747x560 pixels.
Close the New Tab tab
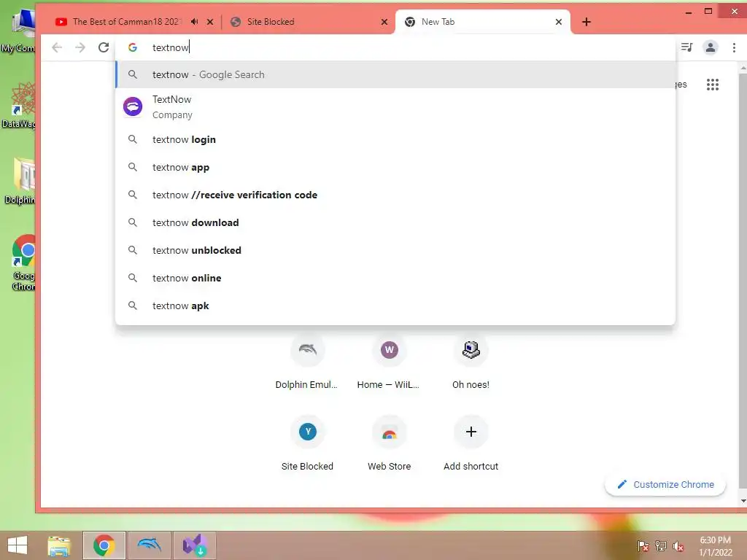tap(559, 21)
